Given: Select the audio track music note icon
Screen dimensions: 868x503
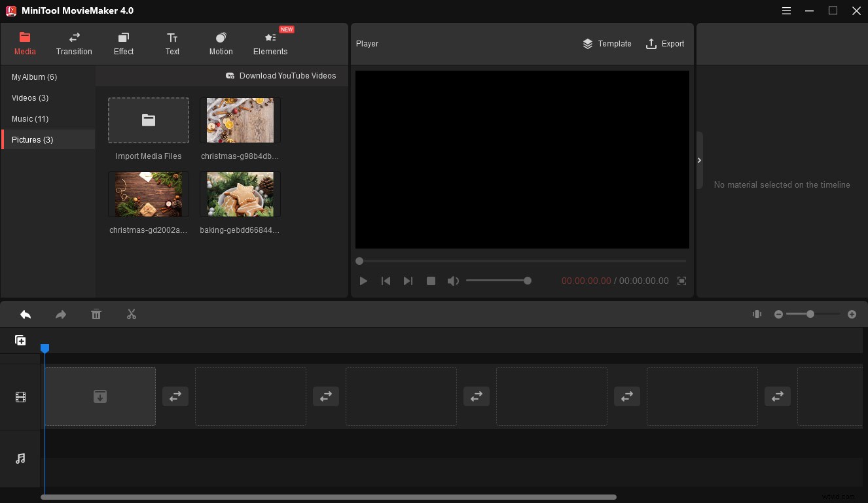Looking at the screenshot, I should (20, 459).
